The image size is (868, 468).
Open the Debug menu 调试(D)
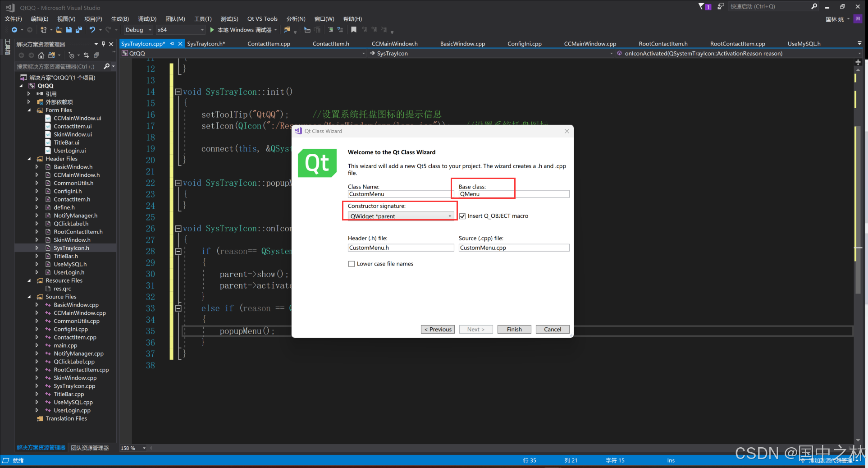coord(147,19)
